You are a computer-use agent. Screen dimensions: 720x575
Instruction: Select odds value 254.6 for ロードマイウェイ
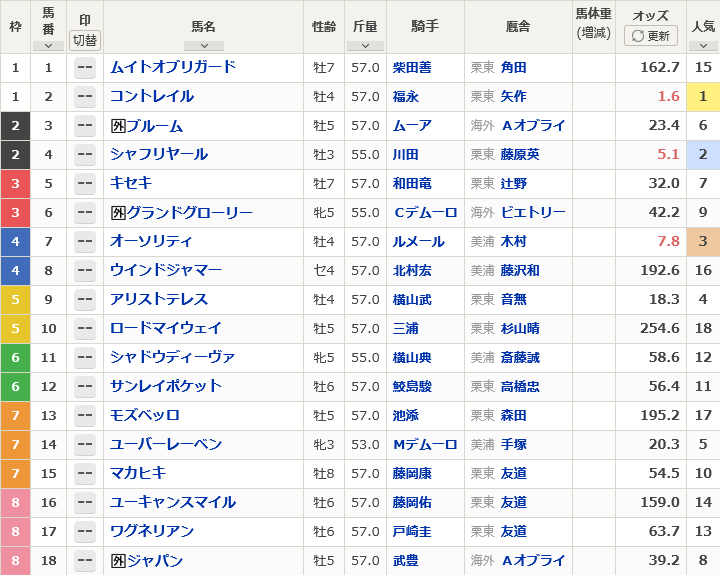[x=660, y=328]
